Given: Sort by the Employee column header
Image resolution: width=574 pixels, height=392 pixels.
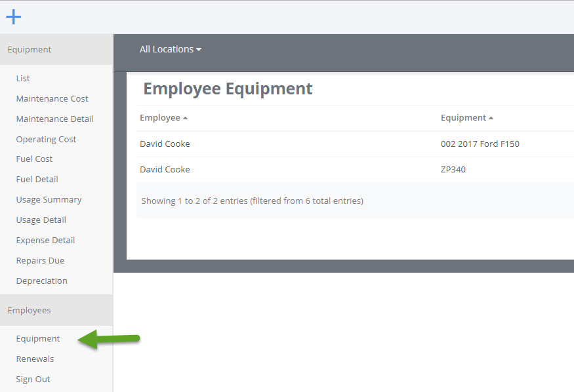Looking at the screenshot, I should pos(163,118).
